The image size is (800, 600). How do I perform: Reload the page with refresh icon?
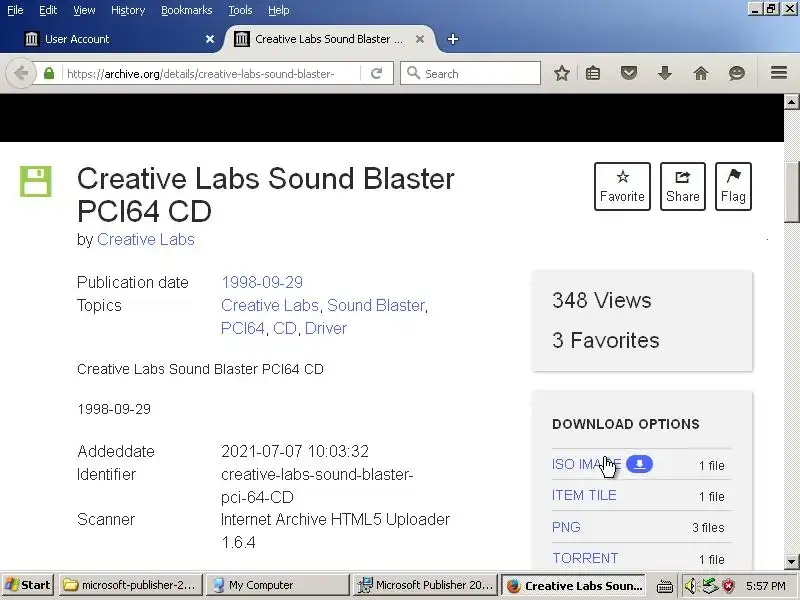(377, 73)
